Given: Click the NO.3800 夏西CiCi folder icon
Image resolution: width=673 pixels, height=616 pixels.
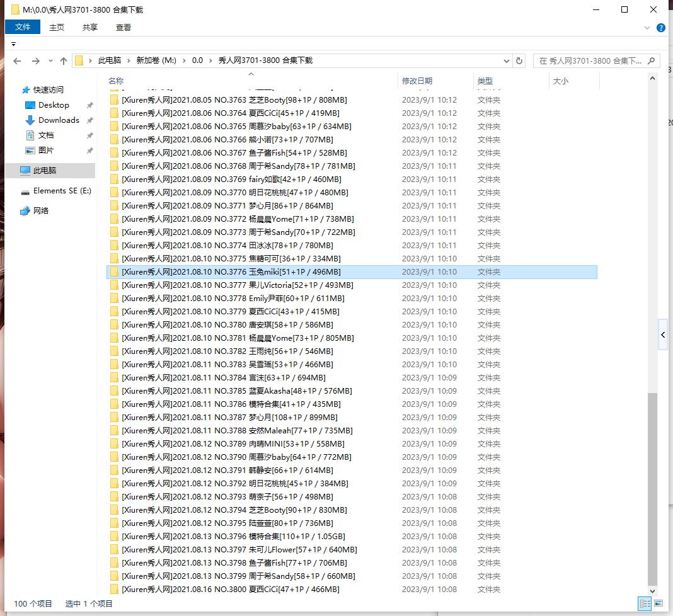Looking at the screenshot, I should click(x=114, y=590).
